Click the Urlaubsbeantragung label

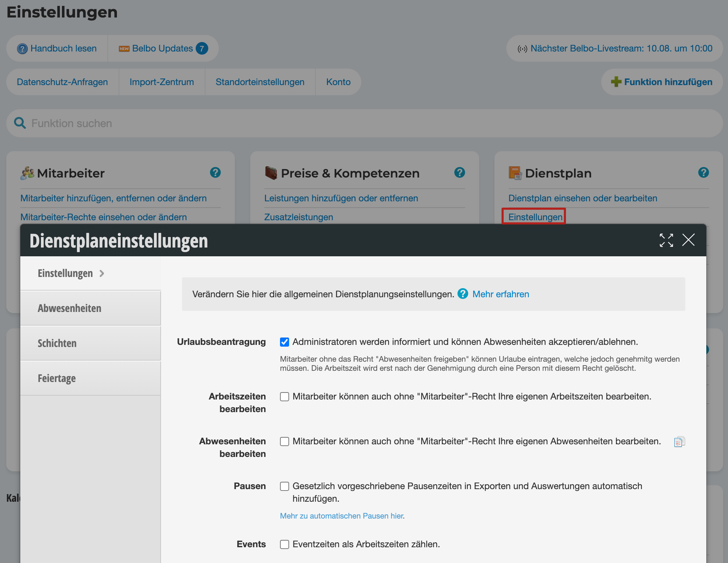click(221, 342)
